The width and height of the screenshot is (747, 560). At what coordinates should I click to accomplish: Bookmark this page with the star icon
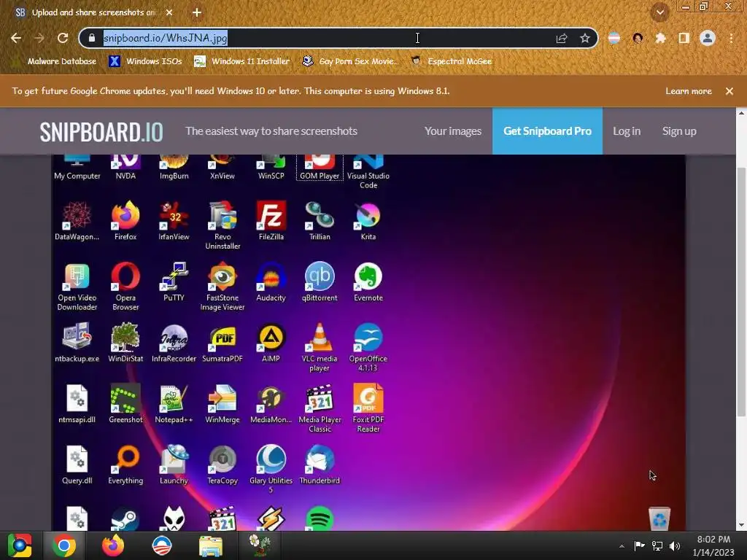(x=585, y=38)
